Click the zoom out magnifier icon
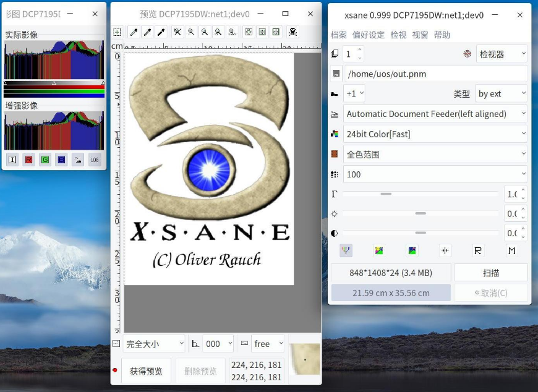 point(191,32)
